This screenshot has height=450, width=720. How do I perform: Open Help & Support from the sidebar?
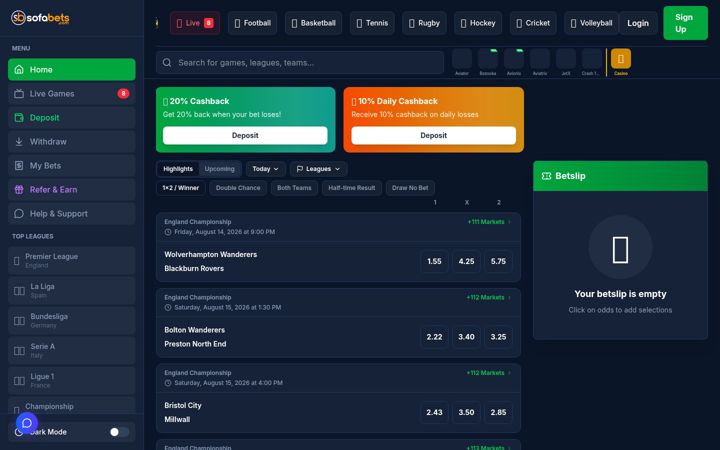(x=72, y=214)
